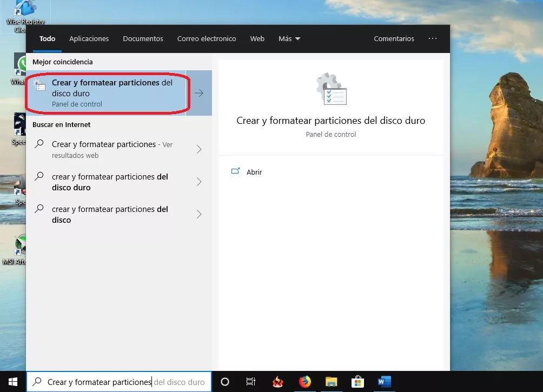
Task: Expand arrow for 'particiones del disco' suggestion
Action: pos(199,215)
